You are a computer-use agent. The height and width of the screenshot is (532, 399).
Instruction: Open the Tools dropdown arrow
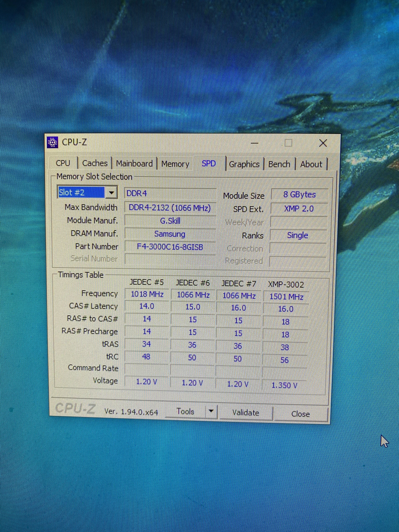(x=211, y=411)
